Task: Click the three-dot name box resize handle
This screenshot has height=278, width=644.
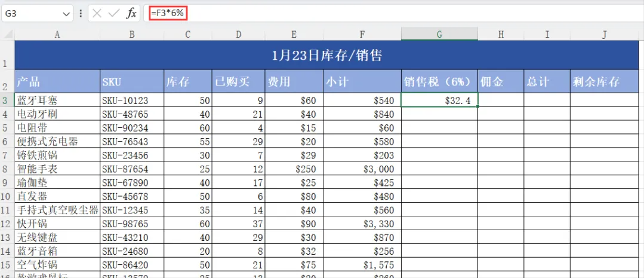Action: pyautogui.click(x=81, y=13)
